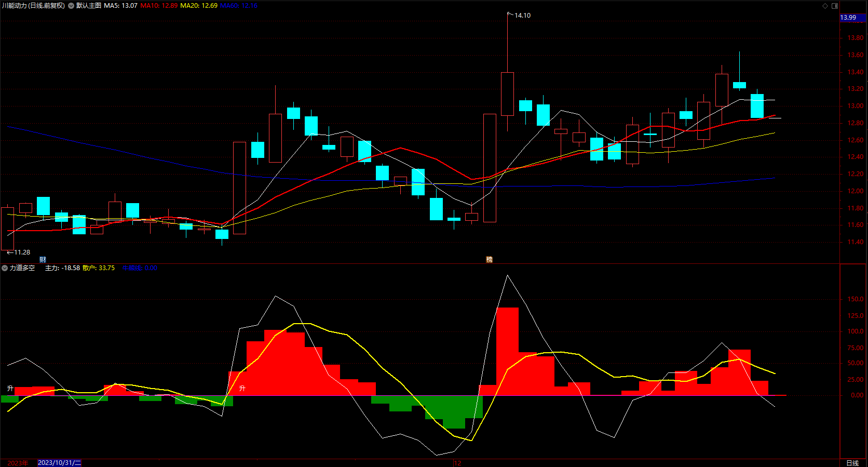This screenshot has height=467, width=868.
Task: Click the 日线 period label at bottom-right
Action: tap(852, 463)
